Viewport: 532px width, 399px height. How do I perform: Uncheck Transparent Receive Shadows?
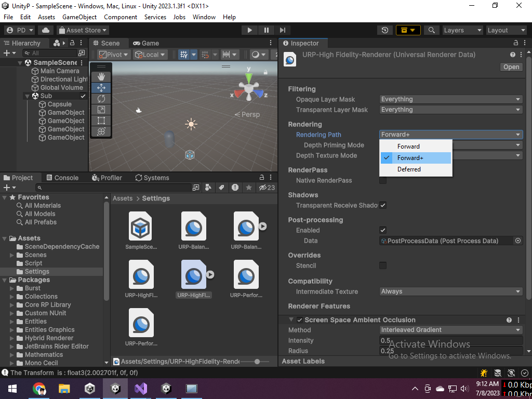click(x=383, y=205)
